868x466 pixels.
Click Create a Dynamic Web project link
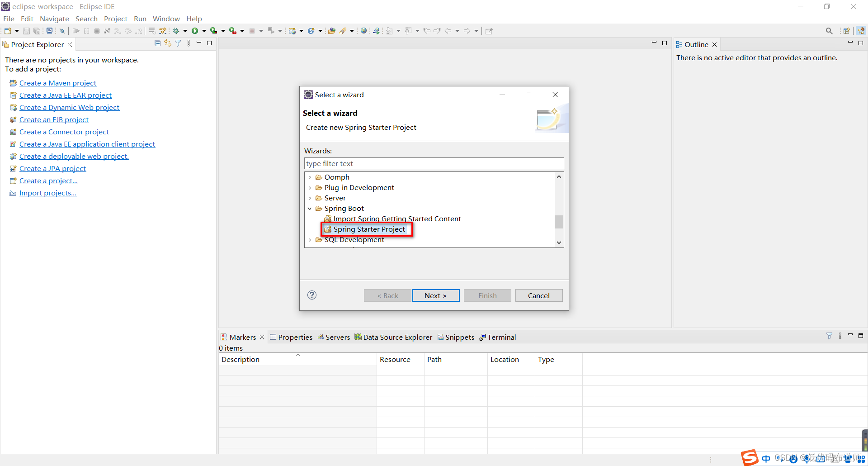point(69,107)
